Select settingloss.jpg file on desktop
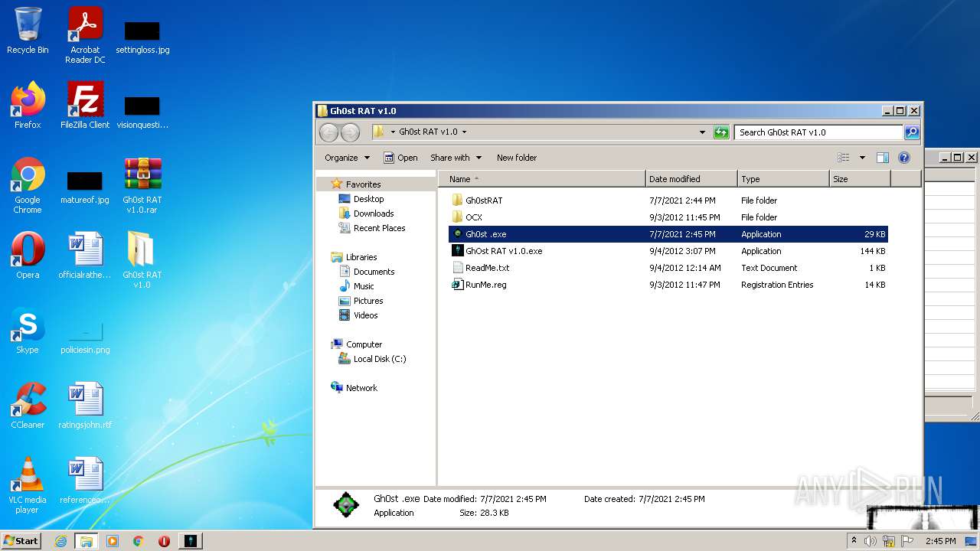980x551 pixels. [142, 35]
